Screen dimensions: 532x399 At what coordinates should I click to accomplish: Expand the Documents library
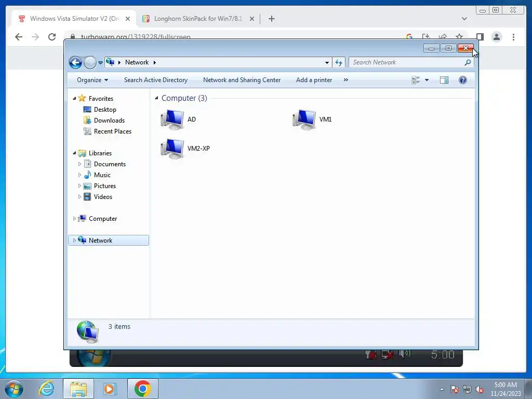point(79,164)
